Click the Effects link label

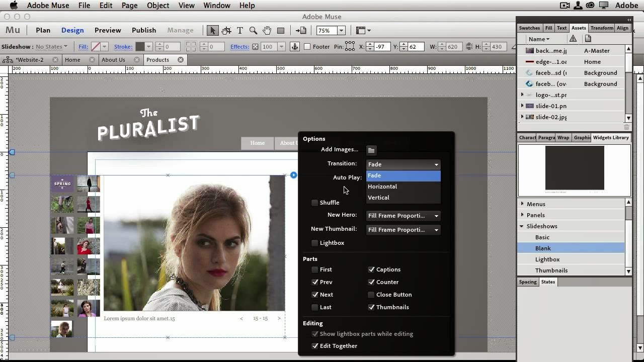239,47
